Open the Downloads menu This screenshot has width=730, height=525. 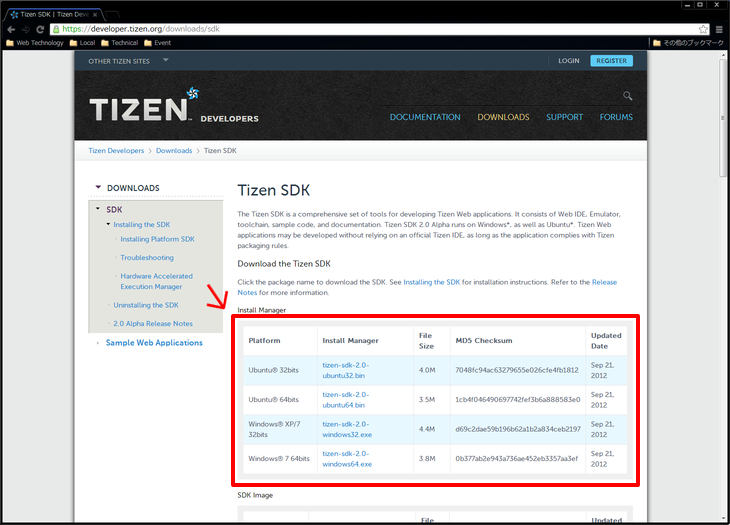[x=503, y=117]
